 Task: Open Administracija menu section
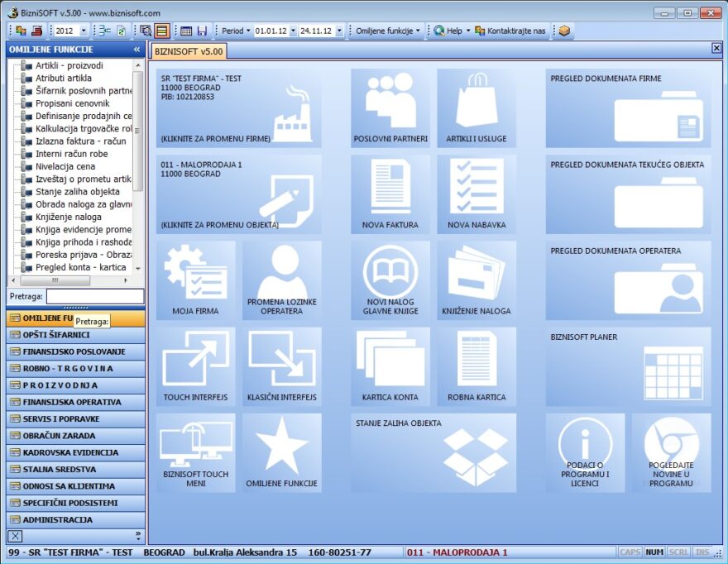[75, 519]
